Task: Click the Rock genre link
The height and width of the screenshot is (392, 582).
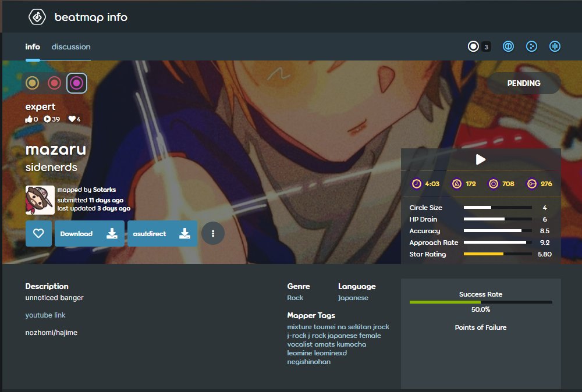Action: click(x=295, y=298)
